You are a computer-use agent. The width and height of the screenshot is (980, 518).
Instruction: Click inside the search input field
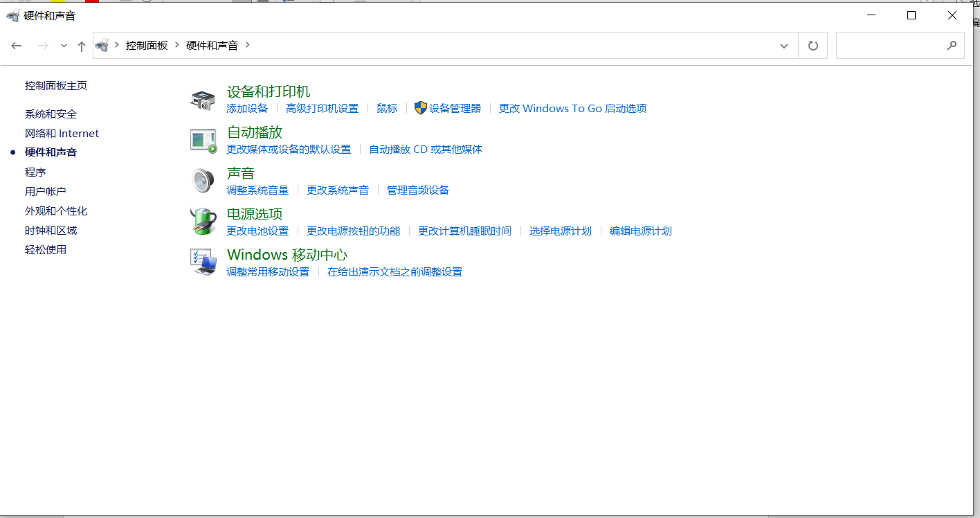893,45
